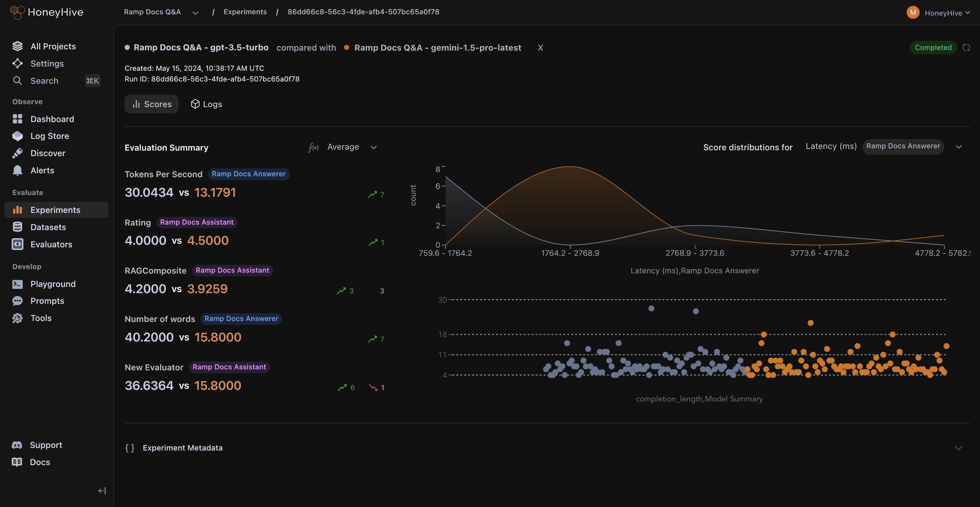Click the f(x) aggregation function icon
Image resolution: width=980 pixels, height=507 pixels.
point(313,147)
